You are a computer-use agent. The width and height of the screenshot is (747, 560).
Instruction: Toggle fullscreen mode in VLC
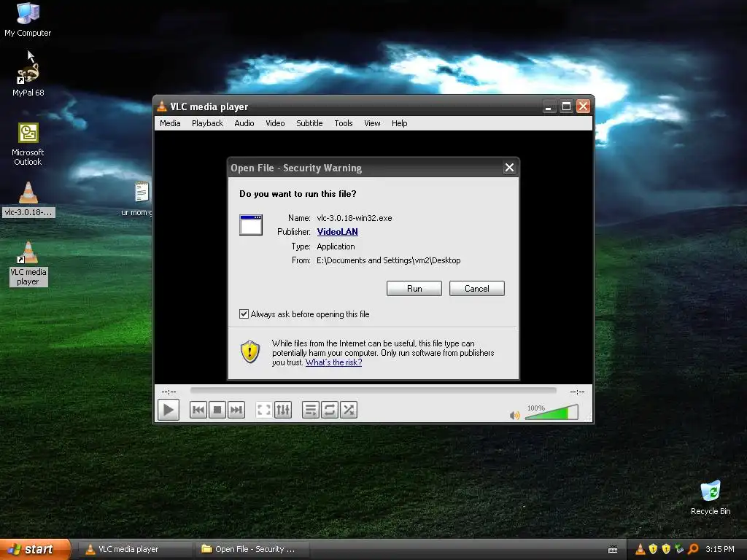(x=264, y=410)
